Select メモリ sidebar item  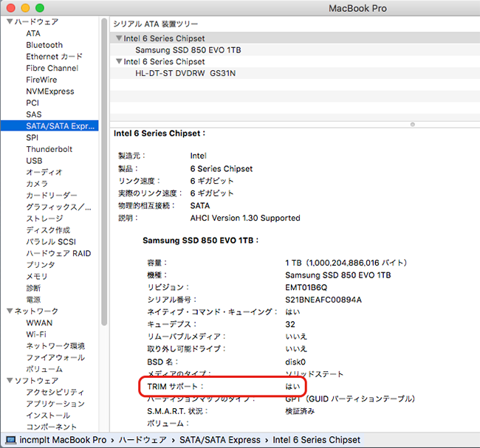coord(37,276)
